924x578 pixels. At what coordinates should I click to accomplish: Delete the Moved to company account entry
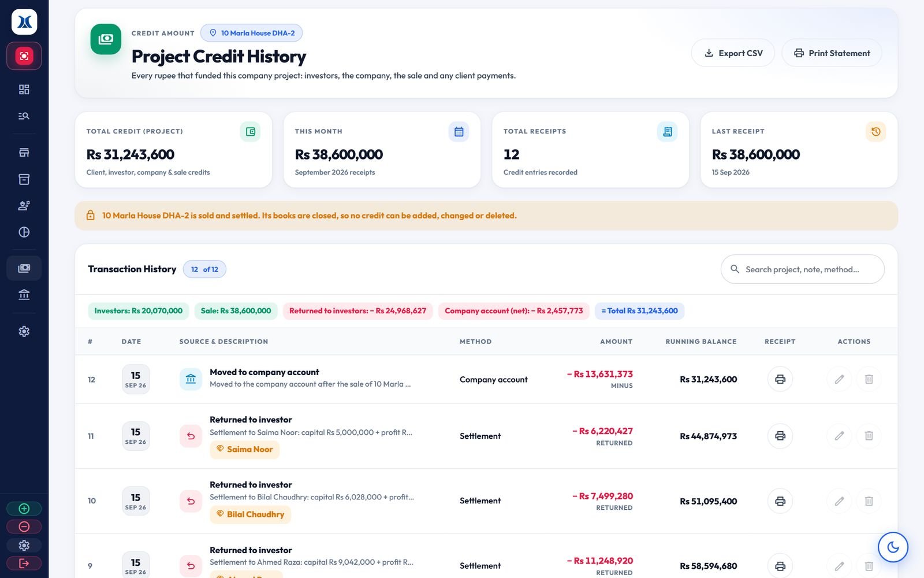869,379
